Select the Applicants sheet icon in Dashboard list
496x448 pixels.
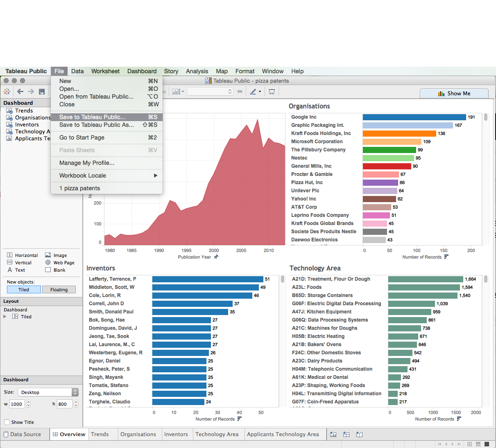coord(9,139)
